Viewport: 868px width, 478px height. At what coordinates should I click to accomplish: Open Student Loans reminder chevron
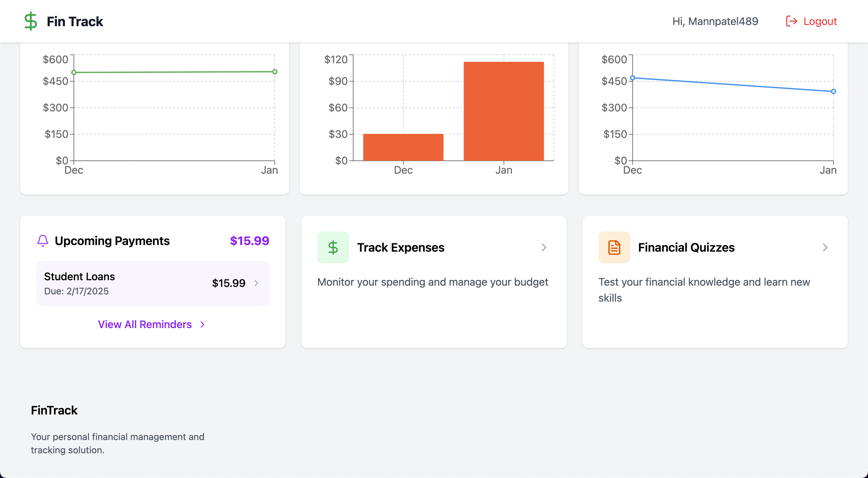[256, 283]
